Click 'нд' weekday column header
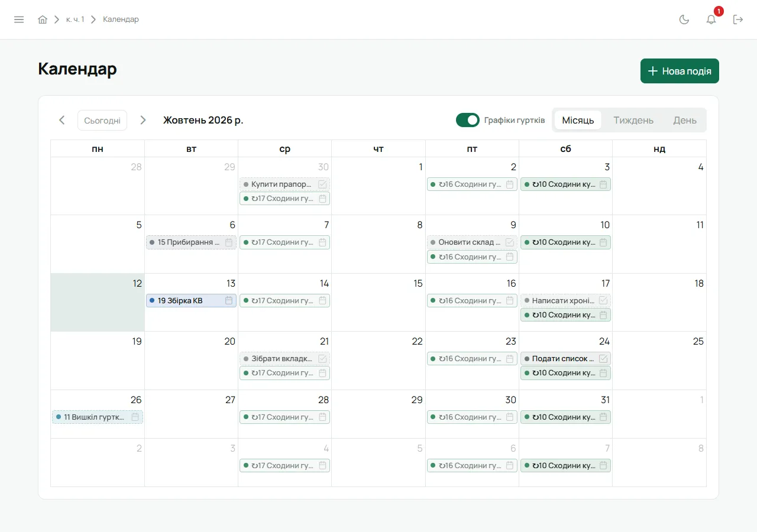Image resolution: width=757 pixels, height=532 pixels. 659,149
